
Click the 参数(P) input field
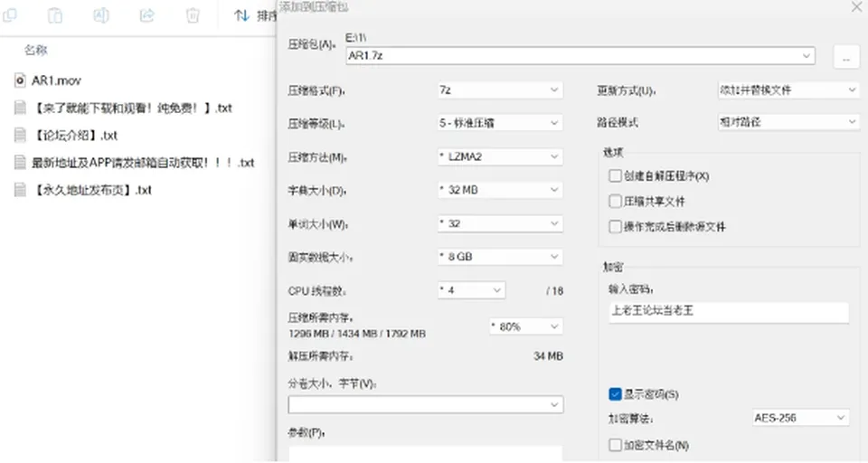pos(426,454)
